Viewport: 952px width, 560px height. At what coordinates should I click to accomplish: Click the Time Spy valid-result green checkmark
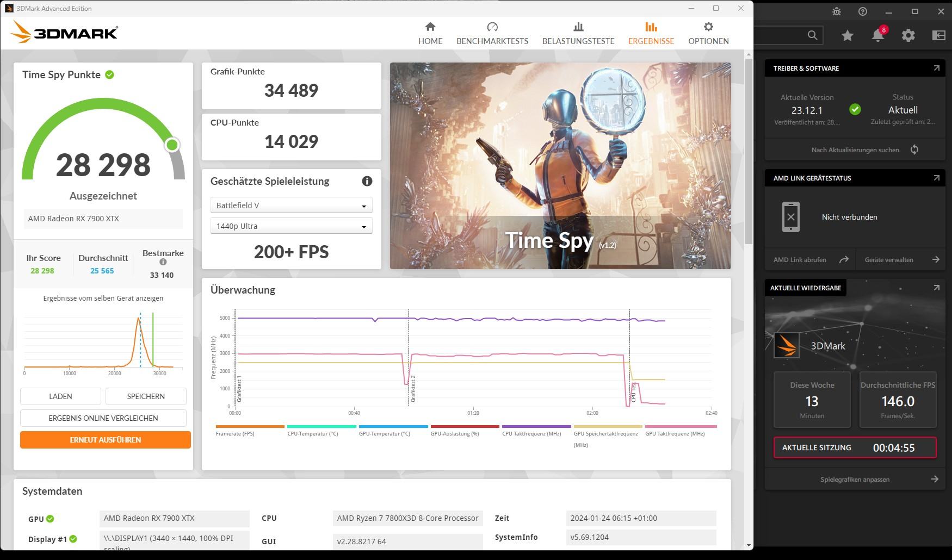coord(109,74)
